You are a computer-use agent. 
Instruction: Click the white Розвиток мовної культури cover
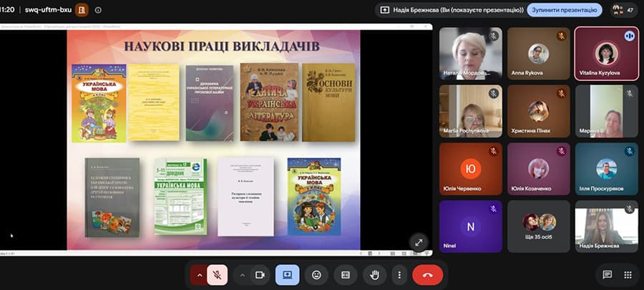click(245, 197)
